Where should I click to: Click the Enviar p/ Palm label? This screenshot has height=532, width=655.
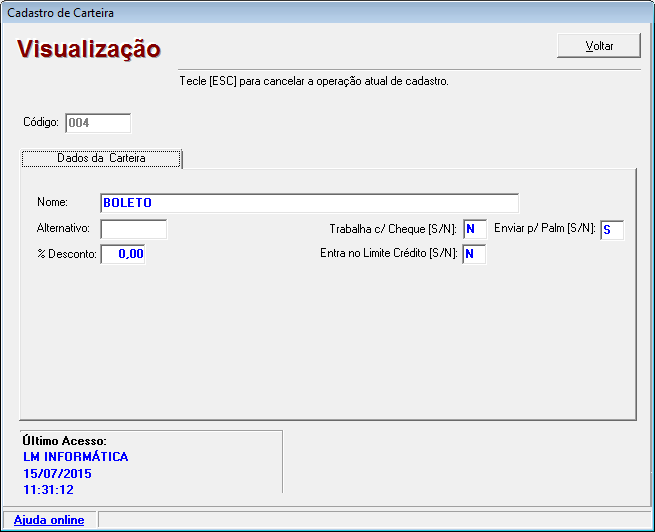pyautogui.click(x=544, y=229)
